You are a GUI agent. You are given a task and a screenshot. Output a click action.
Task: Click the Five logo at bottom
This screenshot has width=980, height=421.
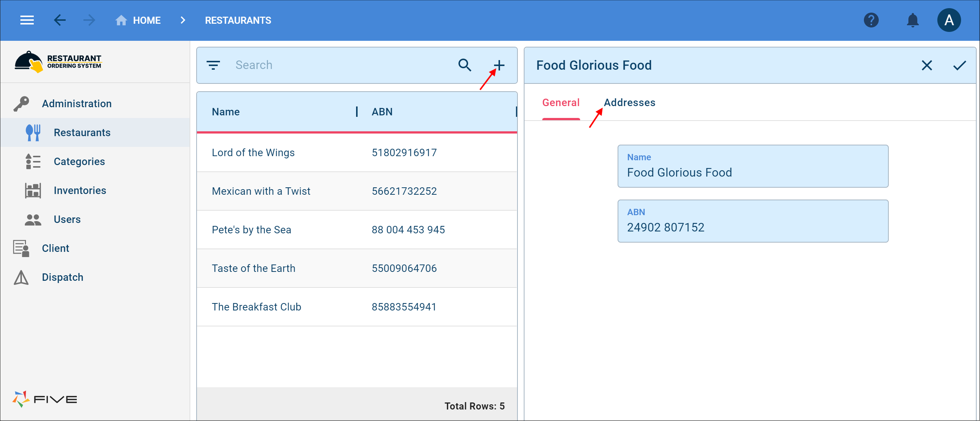(x=45, y=399)
